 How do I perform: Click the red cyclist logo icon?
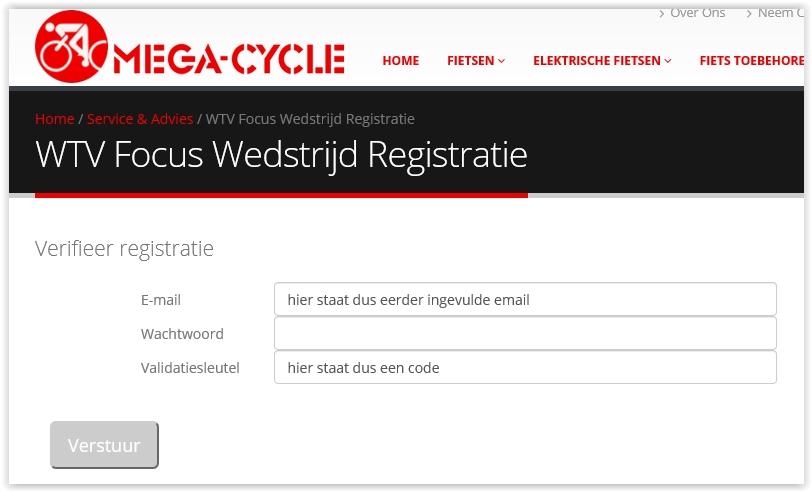coord(69,48)
